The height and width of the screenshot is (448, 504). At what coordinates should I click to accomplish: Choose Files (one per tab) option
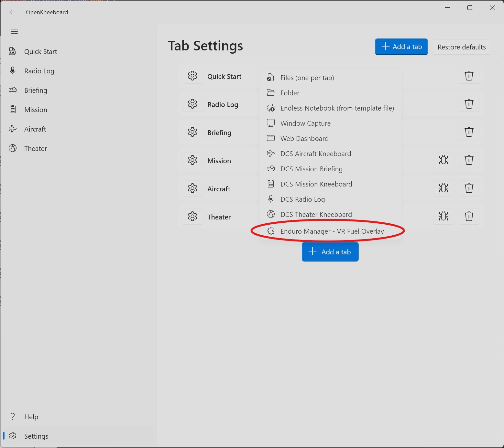tap(330, 78)
